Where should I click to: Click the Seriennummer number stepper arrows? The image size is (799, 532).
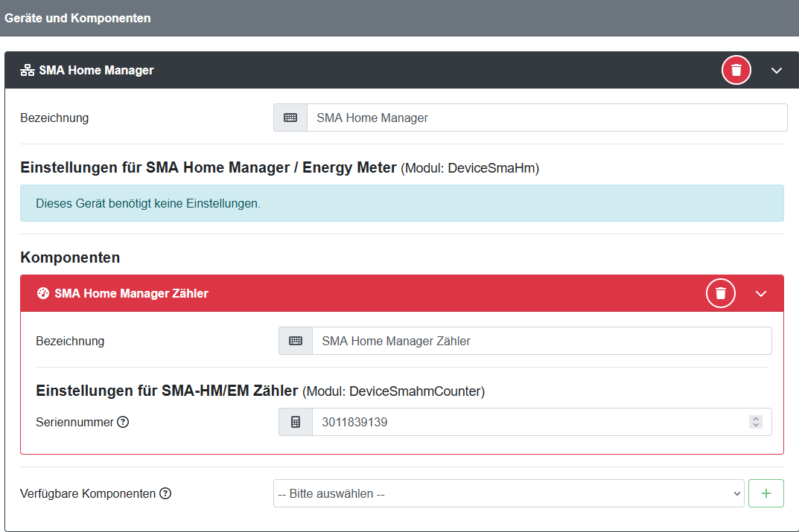pos(756,422)
